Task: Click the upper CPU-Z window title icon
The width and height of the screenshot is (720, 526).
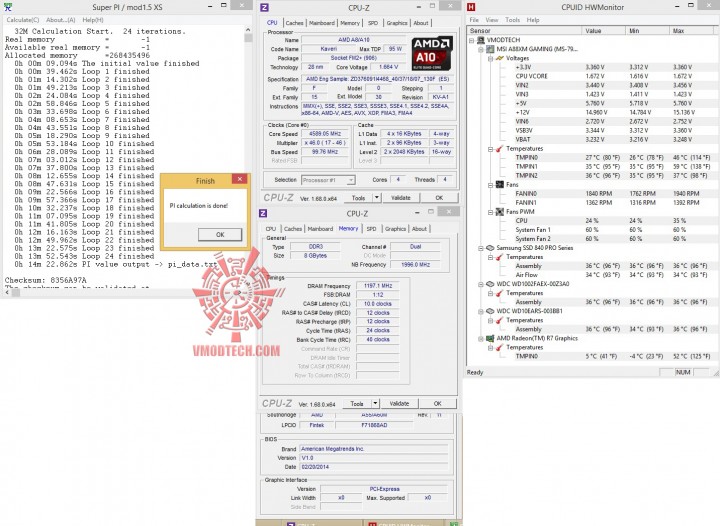Action: coord(264,7)
